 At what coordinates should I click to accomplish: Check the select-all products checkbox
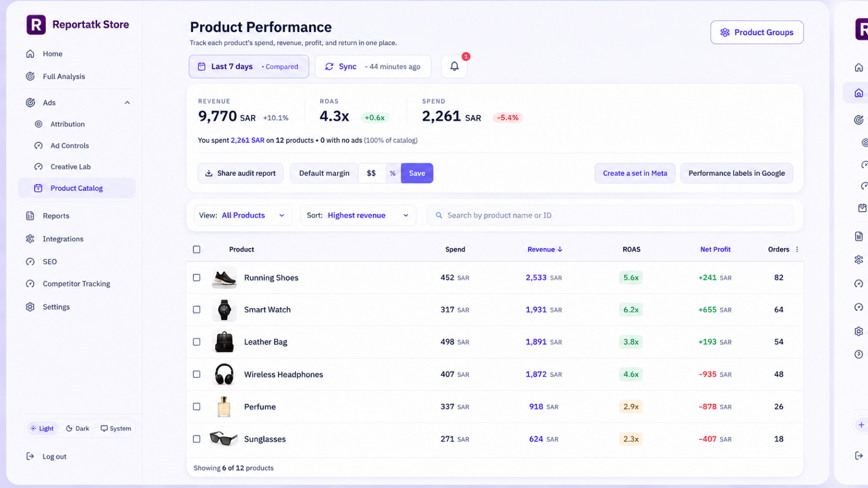(196, 249)
